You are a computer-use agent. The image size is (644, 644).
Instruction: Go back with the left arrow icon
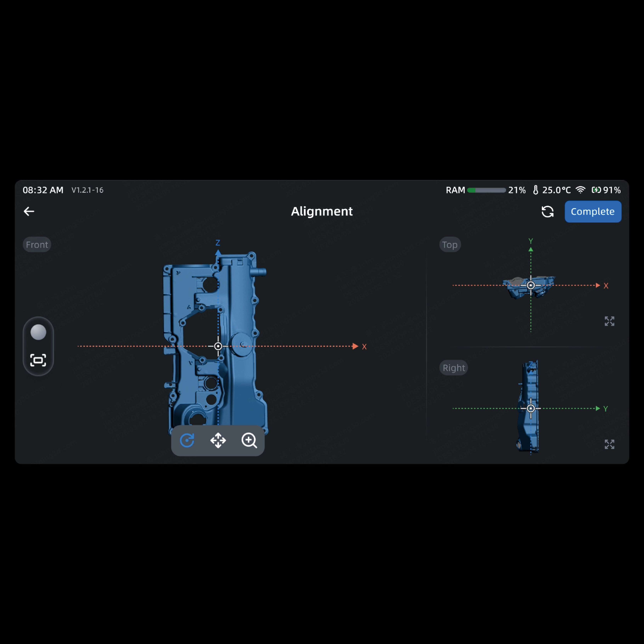tap(29, 211)
